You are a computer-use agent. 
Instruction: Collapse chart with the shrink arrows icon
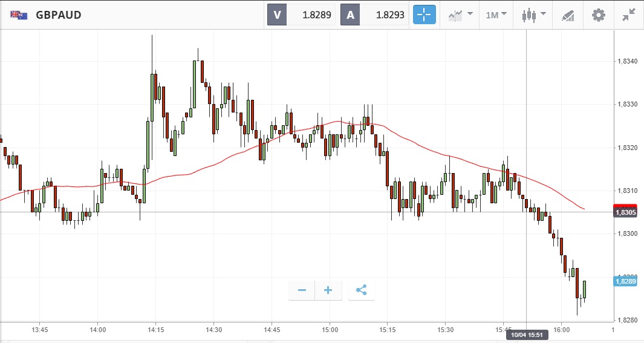629,15
